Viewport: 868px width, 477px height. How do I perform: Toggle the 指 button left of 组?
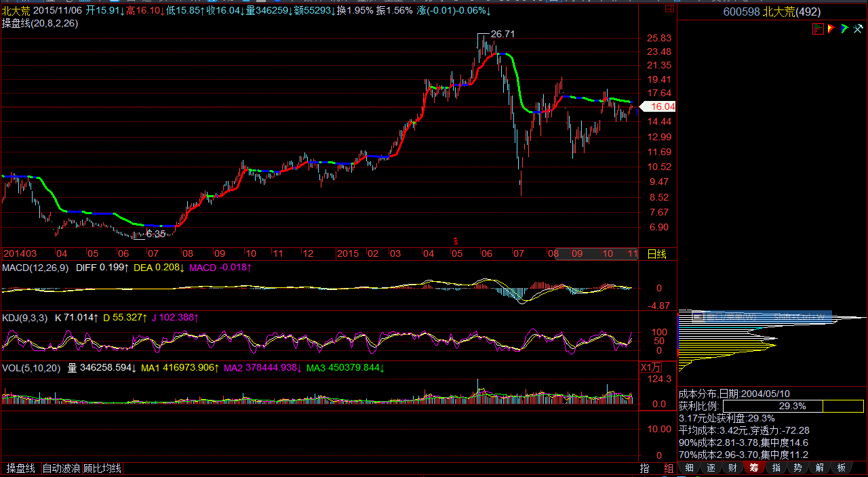click(x=644, y=468)
